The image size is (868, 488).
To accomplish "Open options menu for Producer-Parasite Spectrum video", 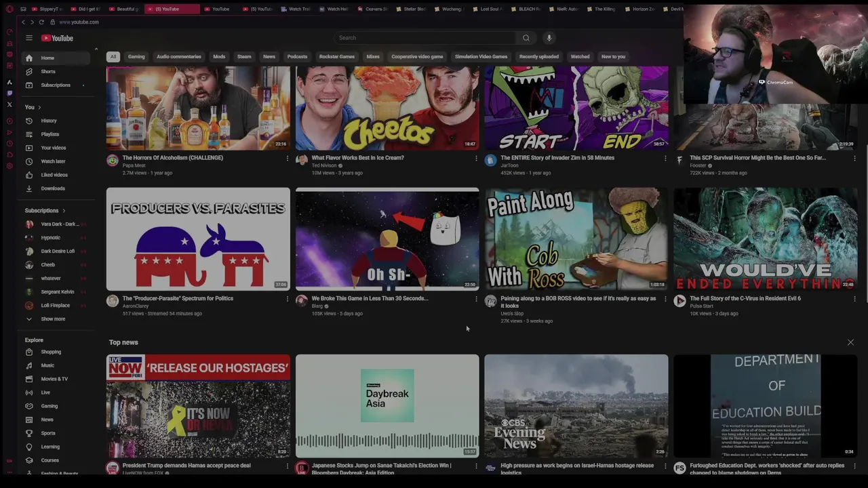I will [287, 299].
